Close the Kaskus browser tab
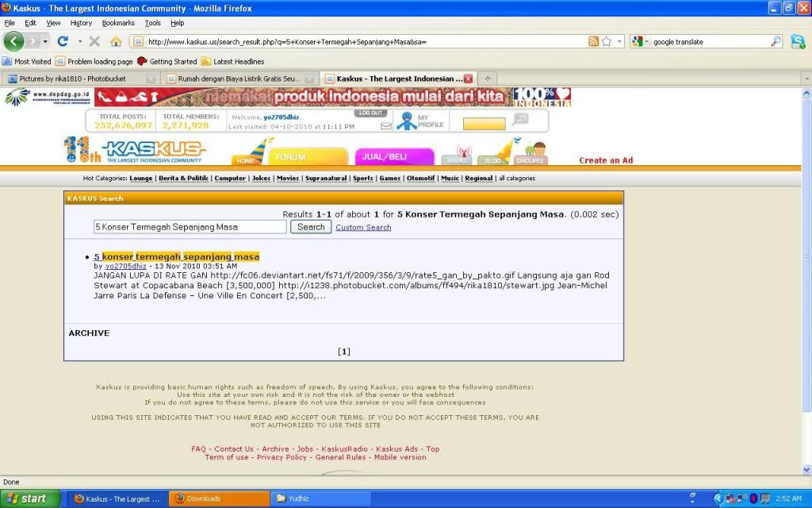 [x=468, y=79]
